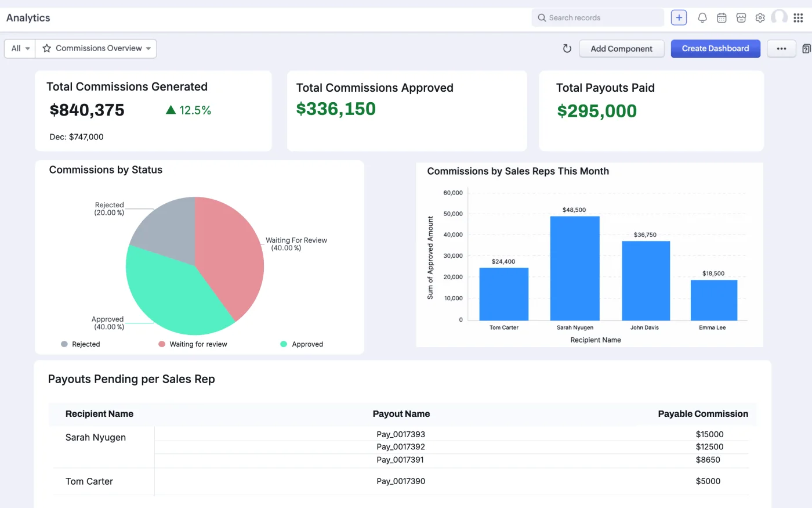Click the $336,150 approved value
The height and width of the screenshot is (508, 812).
tap(336, 109)
